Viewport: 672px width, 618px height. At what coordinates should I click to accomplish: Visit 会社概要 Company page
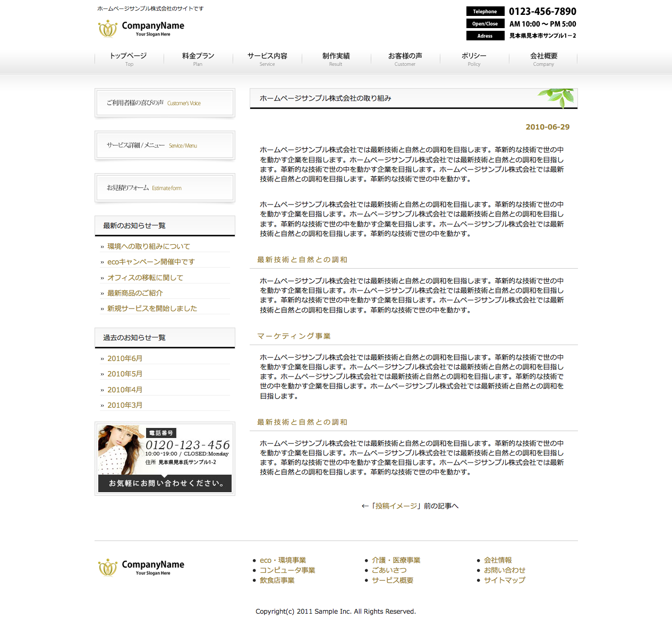point(543,59)
